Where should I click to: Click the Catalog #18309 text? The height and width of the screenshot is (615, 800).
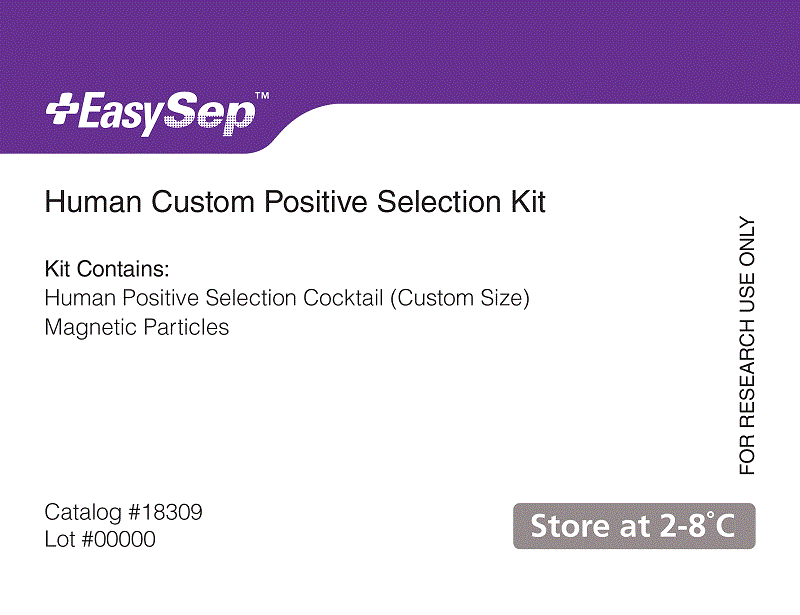[x=123, y=512]
